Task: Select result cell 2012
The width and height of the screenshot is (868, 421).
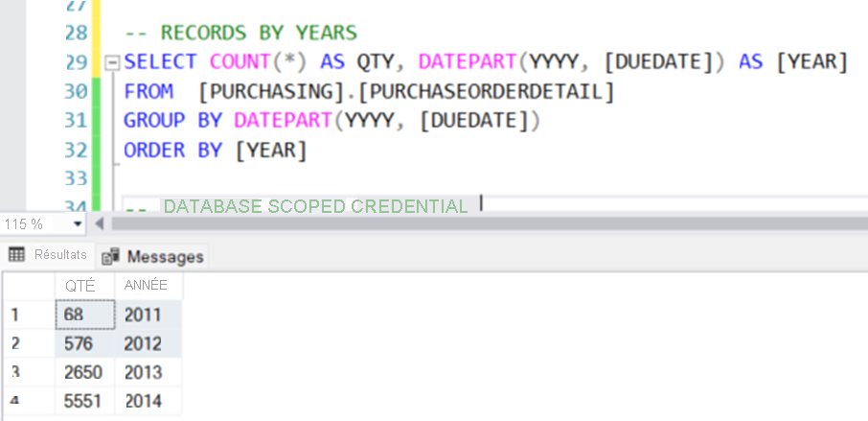Action: point(148,343)
